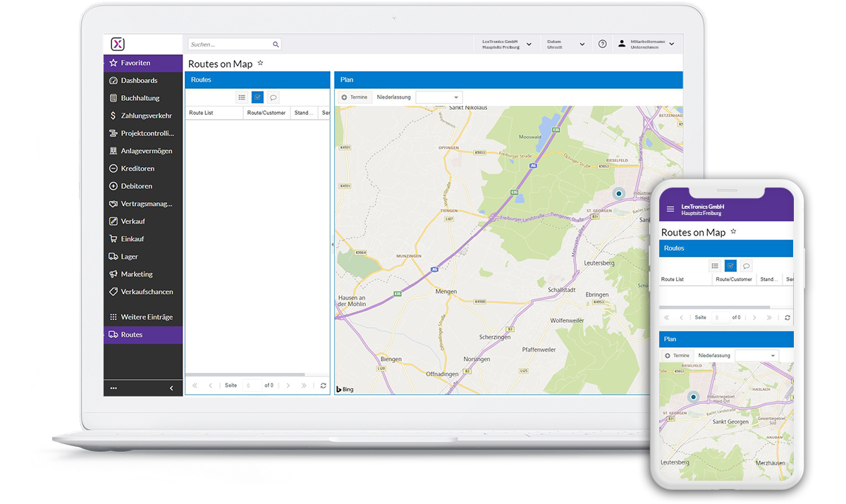Expand the LexTronics GmbH company dropdown
The width and height of the screenshot is (846, 504).
point(529,44)
